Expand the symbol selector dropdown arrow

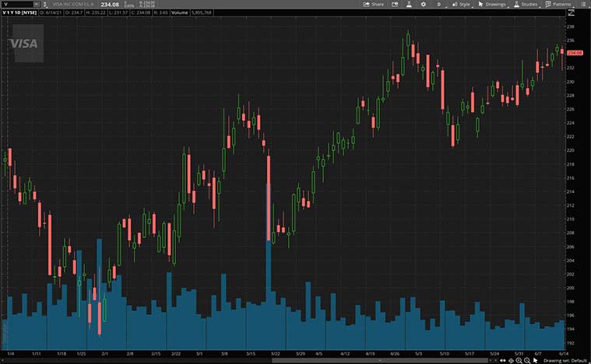click(x=36, y=4)
